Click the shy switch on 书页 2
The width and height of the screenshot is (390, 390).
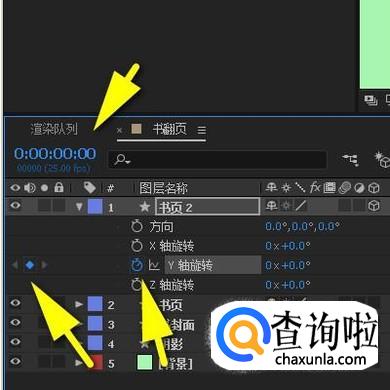pos(271,206)
